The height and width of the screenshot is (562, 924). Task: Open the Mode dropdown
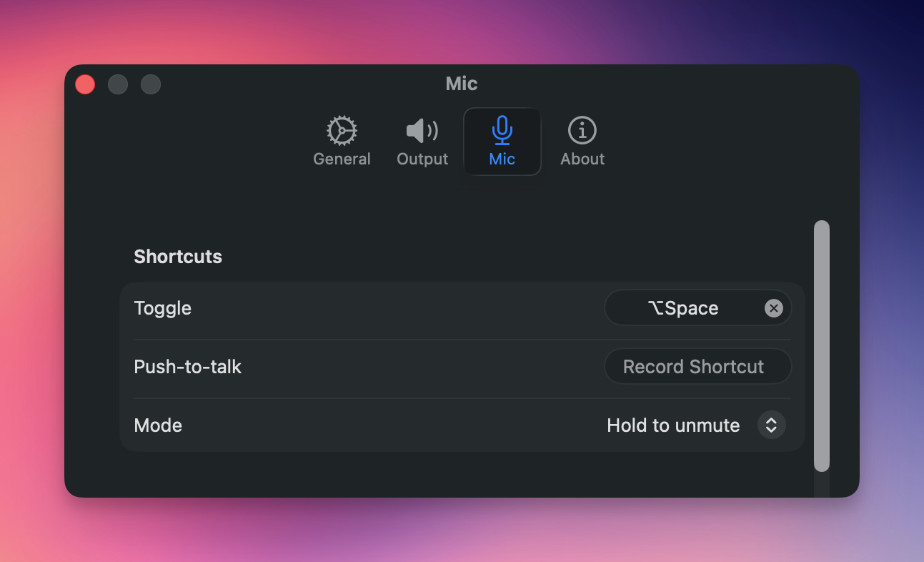[697, 425]
